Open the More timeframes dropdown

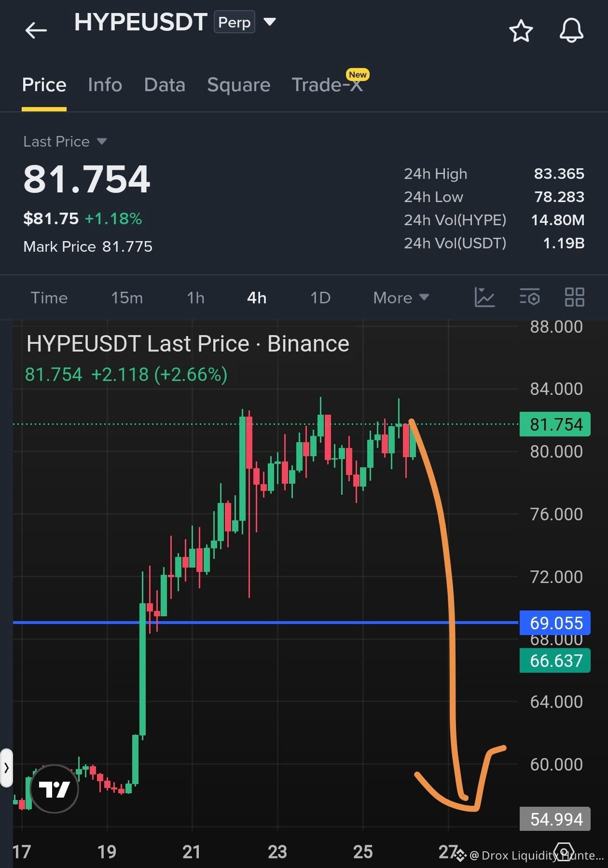pos(401,298)
